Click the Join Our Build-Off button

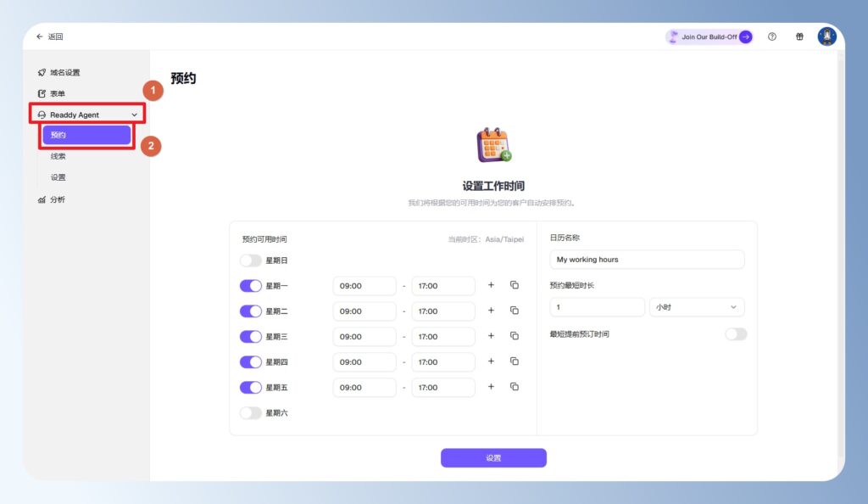point(709,36)
